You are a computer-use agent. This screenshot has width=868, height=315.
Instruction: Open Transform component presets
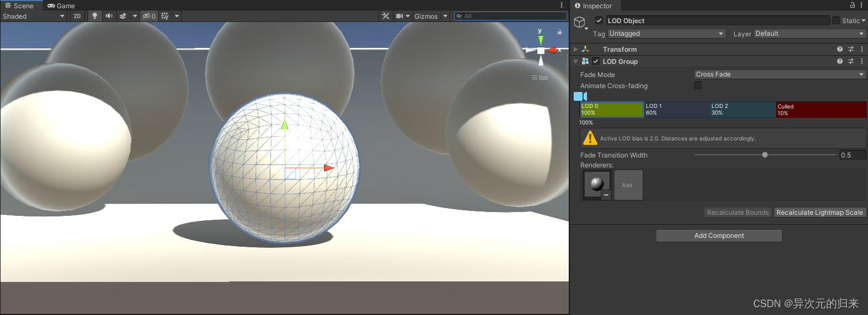tap(851, 49)
